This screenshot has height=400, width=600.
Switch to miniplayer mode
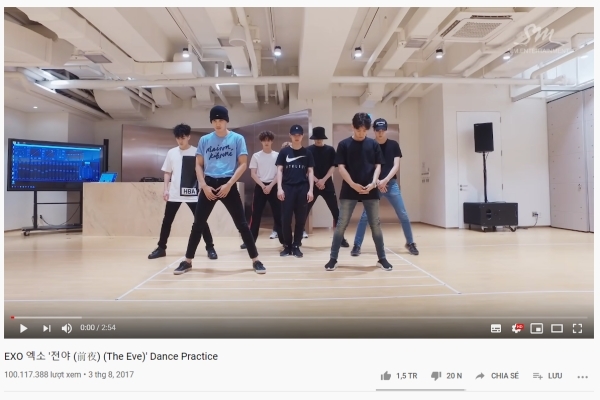[536, 328]
